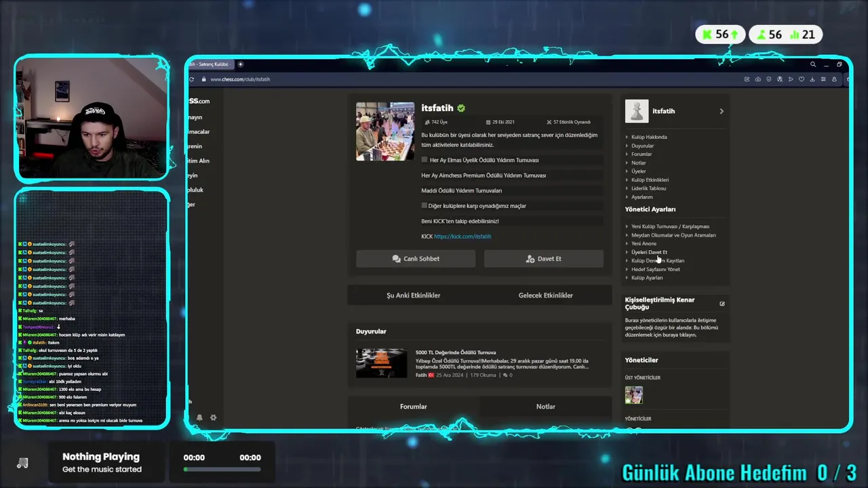Open Kulüp Etkinlikleri in club menu

point(650,180)
